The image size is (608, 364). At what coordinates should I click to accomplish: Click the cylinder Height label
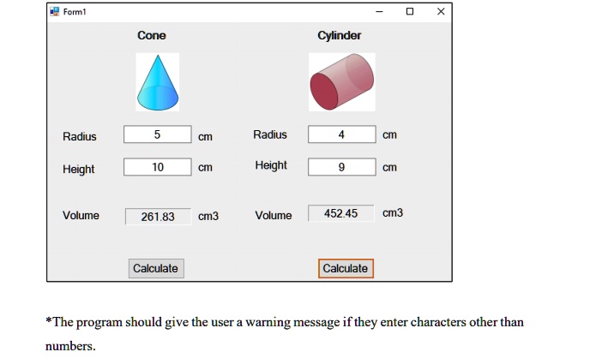click(x=271, y=165)
